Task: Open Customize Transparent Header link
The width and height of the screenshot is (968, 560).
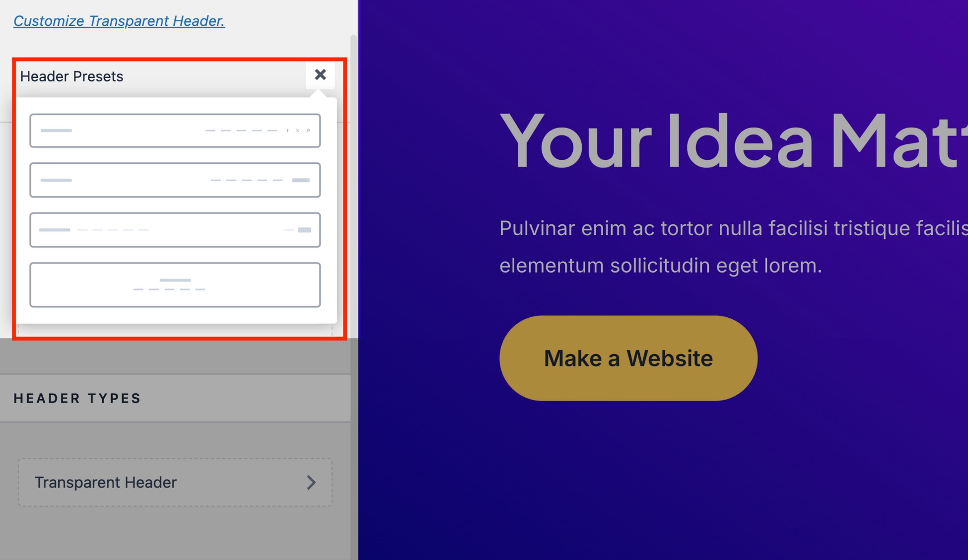Action: pyautogui.click(x=119, y=21)
